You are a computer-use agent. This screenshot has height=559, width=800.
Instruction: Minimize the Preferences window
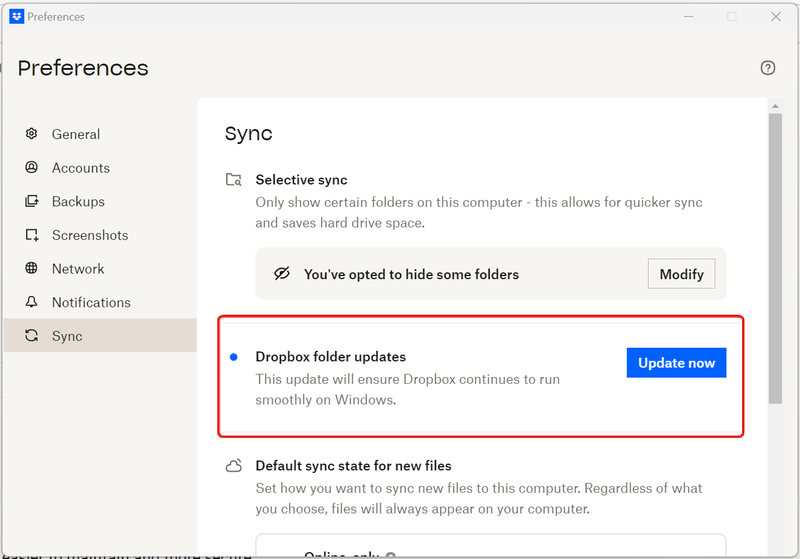coord(688,16)
